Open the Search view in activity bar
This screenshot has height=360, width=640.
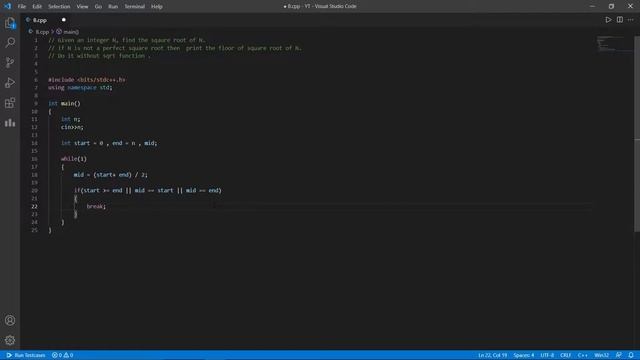point(10,42)
